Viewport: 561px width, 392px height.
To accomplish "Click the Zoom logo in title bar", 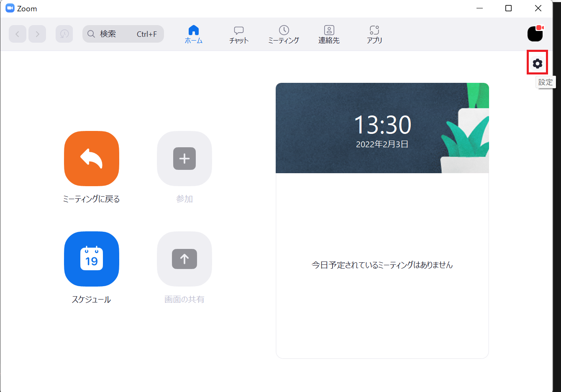I will 10,8.
